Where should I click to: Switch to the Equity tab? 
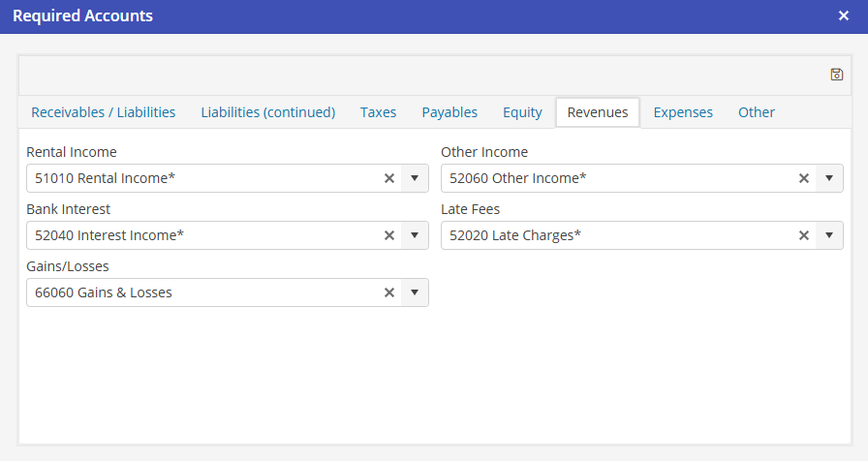(x=522, y=112)
